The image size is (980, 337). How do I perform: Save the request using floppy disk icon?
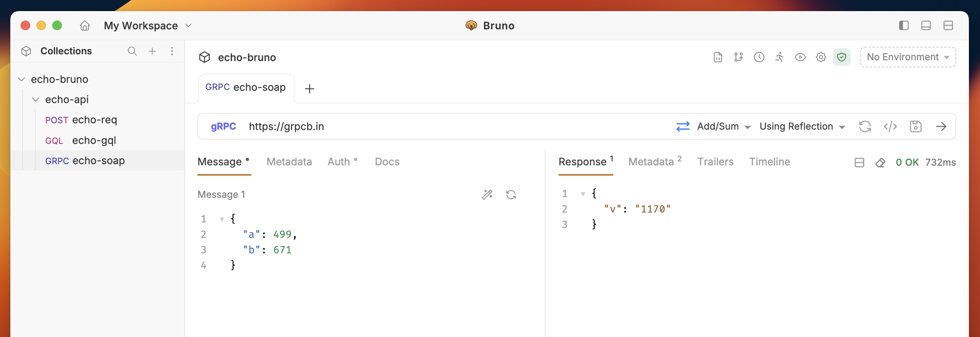pos(915,126)
